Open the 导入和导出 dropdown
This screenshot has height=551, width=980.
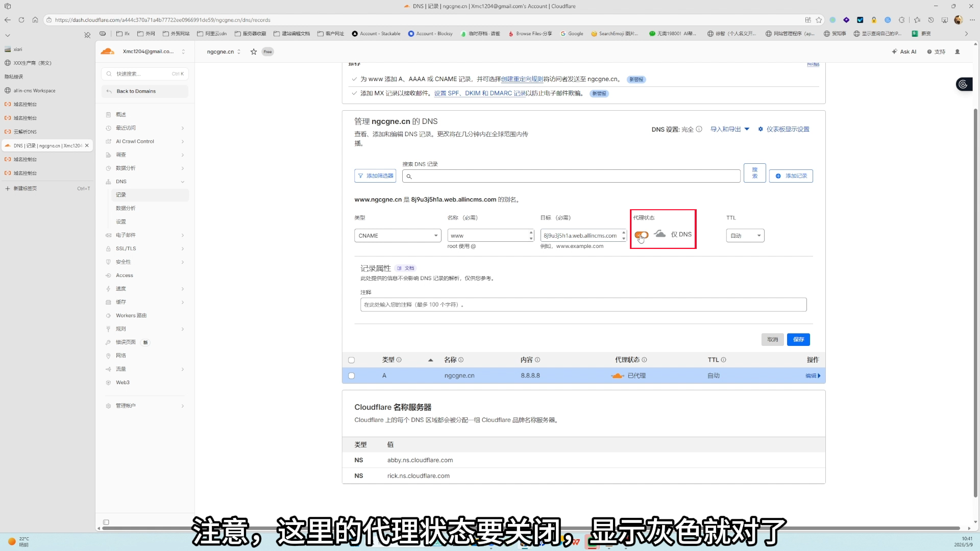[730, 129]
